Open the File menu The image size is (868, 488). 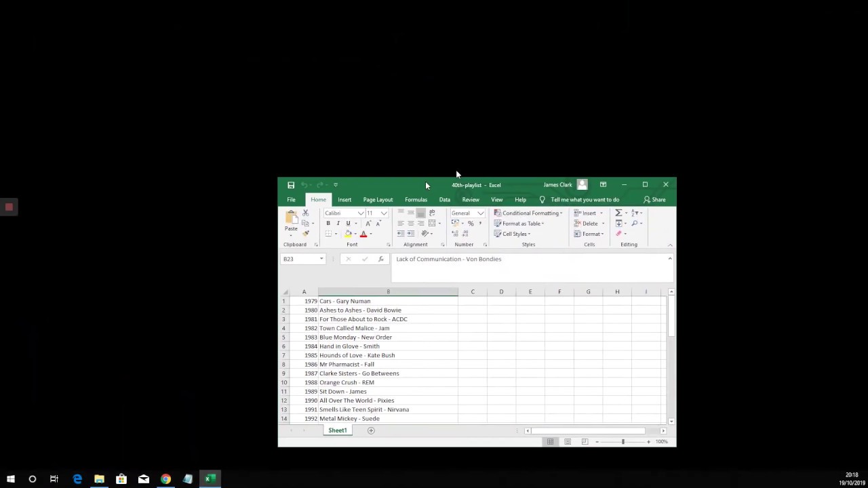click(291, 199)
